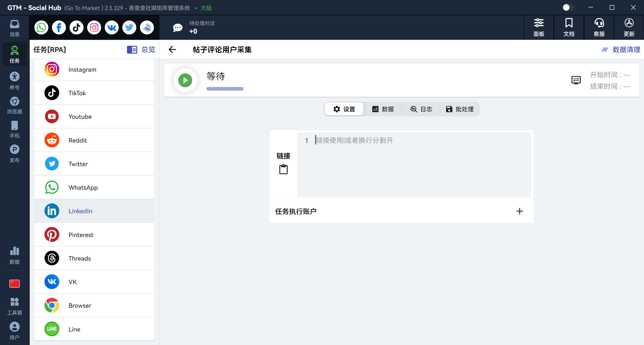Click the Facebook icon in top bar

tap(59, 28)
